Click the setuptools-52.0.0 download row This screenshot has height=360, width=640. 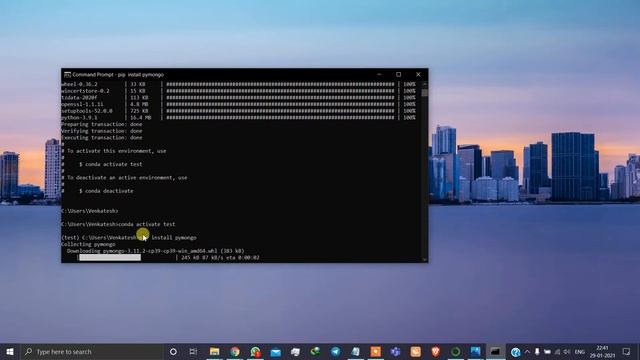238,111
